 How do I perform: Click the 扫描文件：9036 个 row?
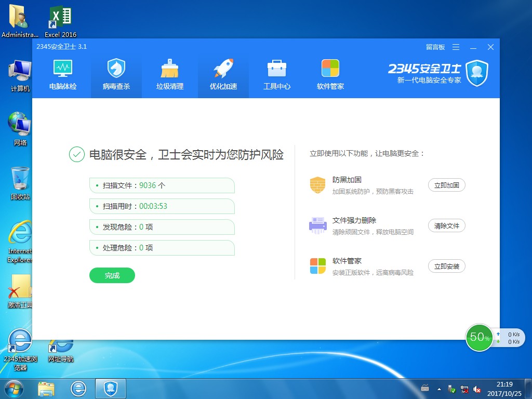(162, 185)
